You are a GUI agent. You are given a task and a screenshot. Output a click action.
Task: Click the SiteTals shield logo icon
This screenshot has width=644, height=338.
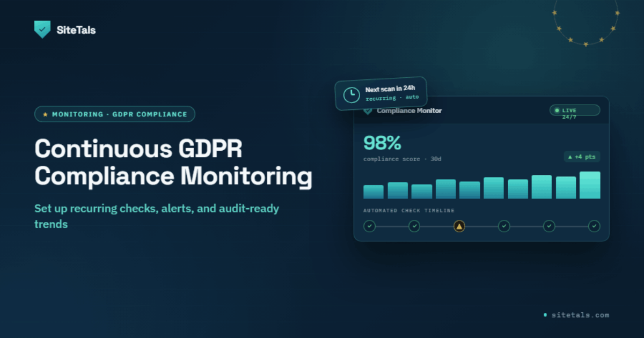point(42,30)
